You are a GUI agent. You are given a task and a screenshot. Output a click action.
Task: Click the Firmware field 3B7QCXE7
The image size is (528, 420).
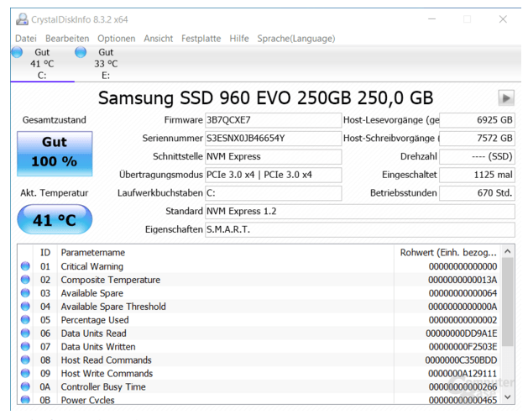tap(273, 120)
